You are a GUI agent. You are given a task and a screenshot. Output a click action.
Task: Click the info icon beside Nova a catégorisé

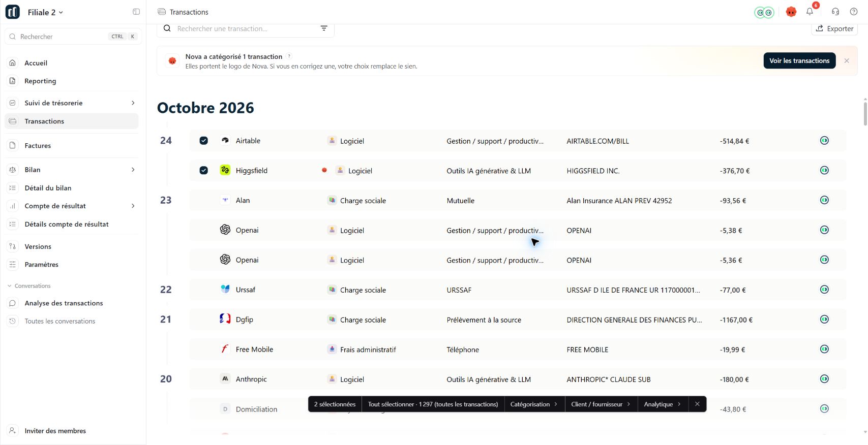pyautogui.click(x=289, y=56)
